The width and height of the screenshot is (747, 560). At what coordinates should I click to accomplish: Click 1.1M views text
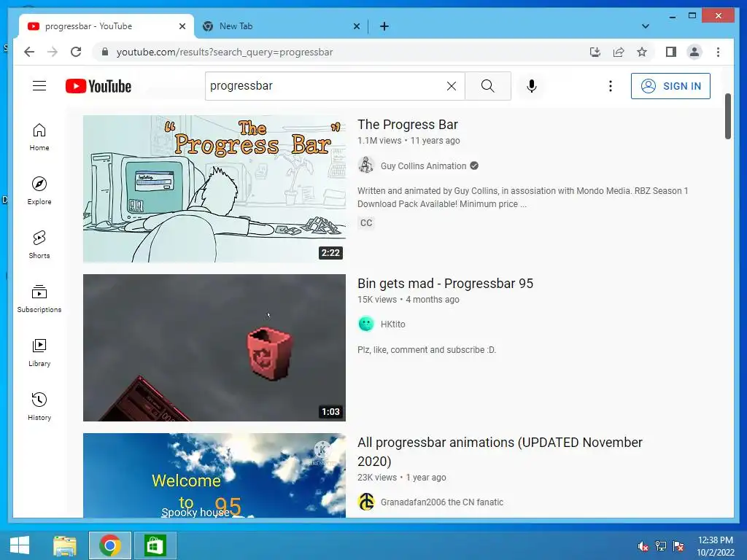379,141
